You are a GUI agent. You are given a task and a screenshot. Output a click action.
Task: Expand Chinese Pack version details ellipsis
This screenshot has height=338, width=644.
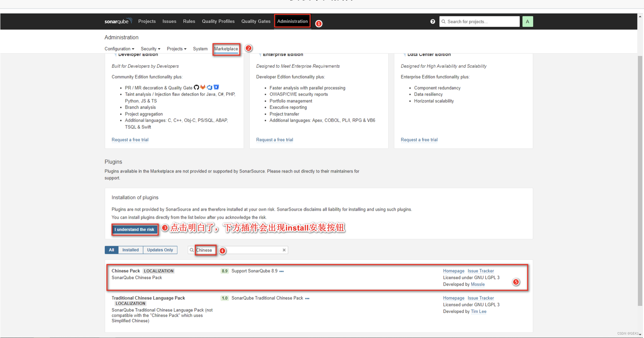coord(282,271)
